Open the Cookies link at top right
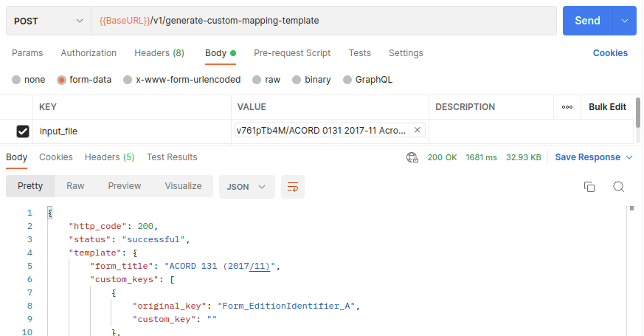The width and height of the screenshot is (644, 336). (x=610, y=53)
